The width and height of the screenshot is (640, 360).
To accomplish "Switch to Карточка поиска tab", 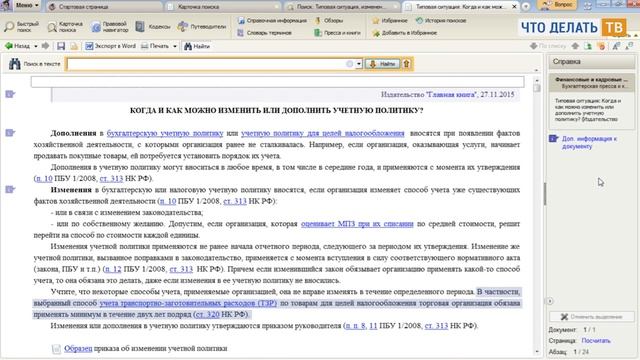I will pos(223,7).
